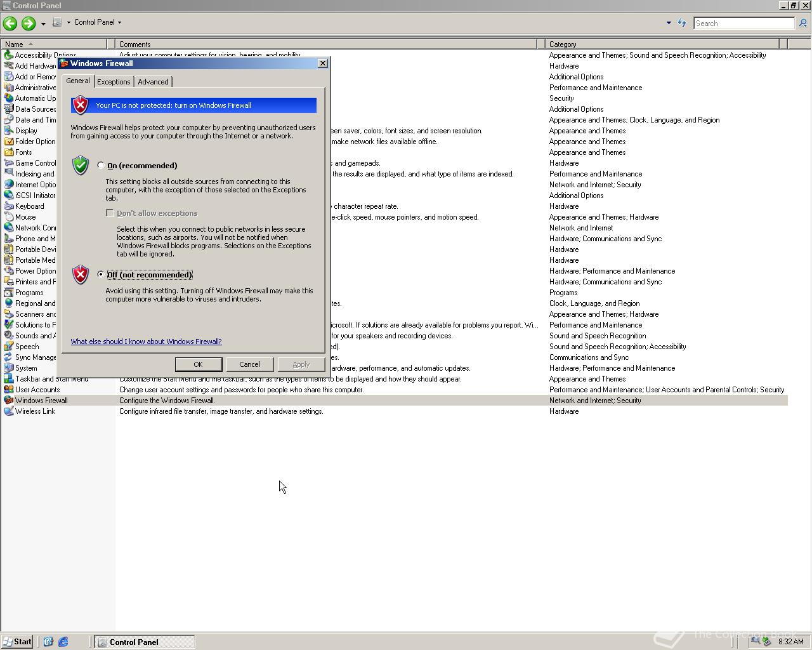Select the Folder Options icon
This screenshot has height=650, width=812.
coord(9,142)
